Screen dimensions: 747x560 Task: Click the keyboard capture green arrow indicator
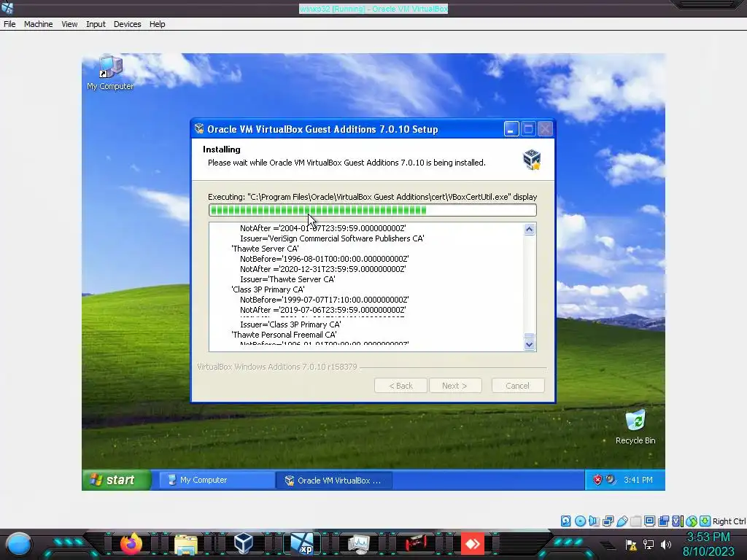[705, 521]
